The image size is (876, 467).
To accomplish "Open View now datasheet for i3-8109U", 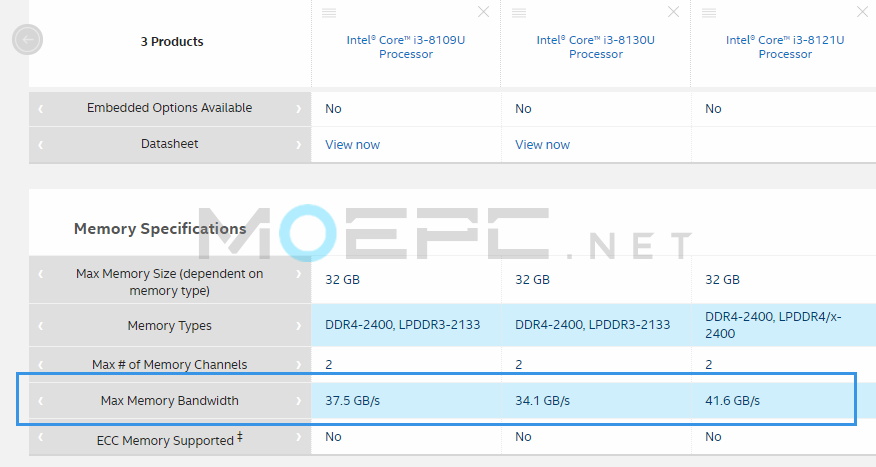I will pyautogui.click(x=353, y=145).
